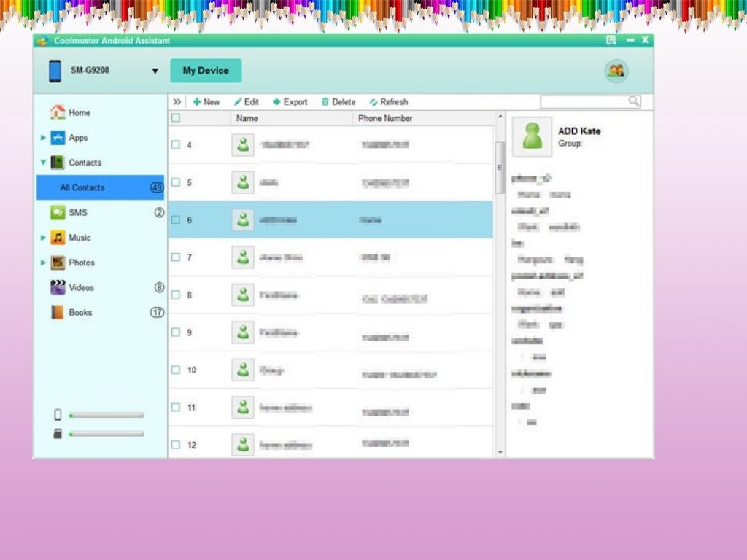Check the box for contact row 8
This screenshot has height=560, width=747.
[176, 295]
